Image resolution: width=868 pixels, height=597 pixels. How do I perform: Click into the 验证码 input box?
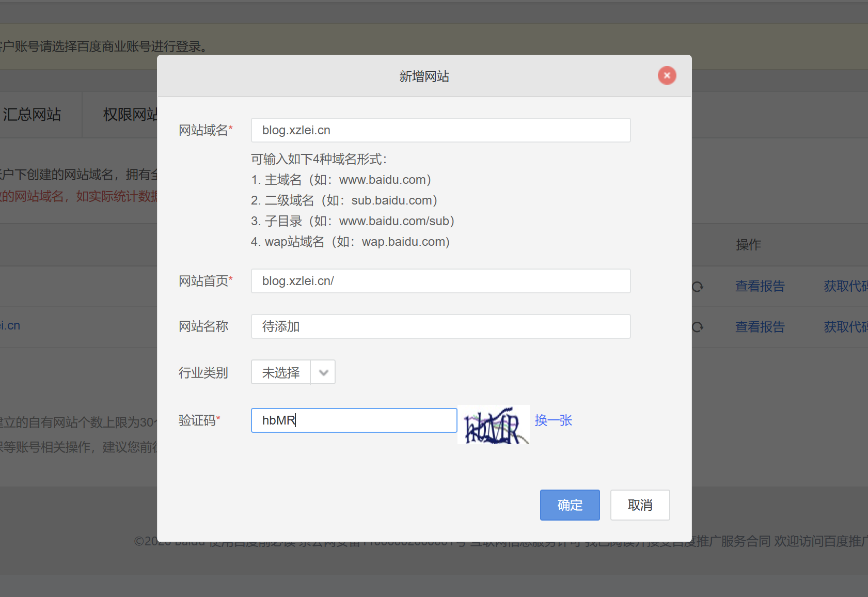[354, 420]
